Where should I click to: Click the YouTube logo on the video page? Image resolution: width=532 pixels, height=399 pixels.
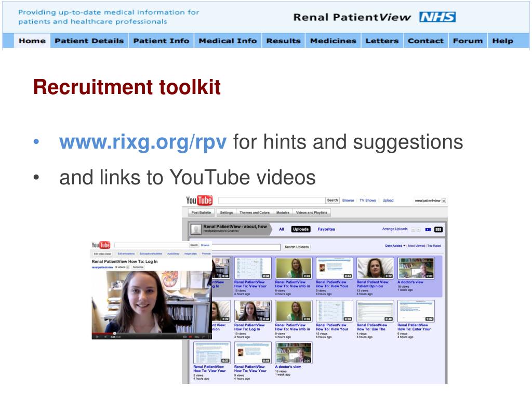tap(101, 245)
